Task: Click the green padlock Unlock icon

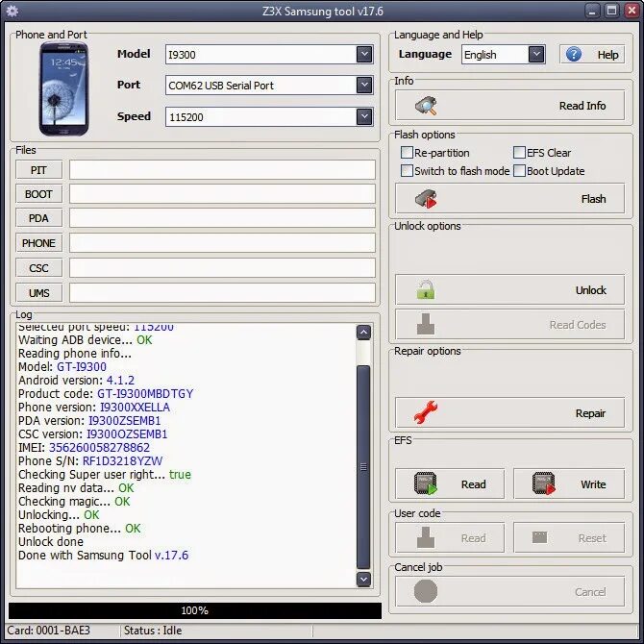Action: coord(426,290)
